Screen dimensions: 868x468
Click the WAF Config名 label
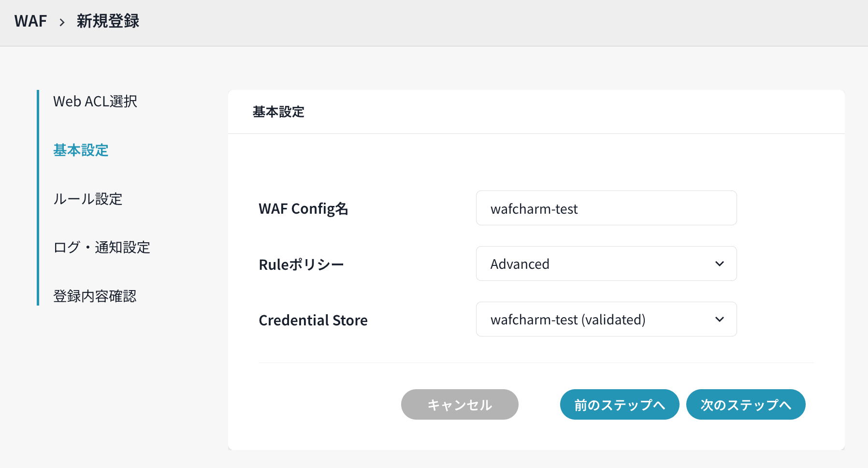304,209
